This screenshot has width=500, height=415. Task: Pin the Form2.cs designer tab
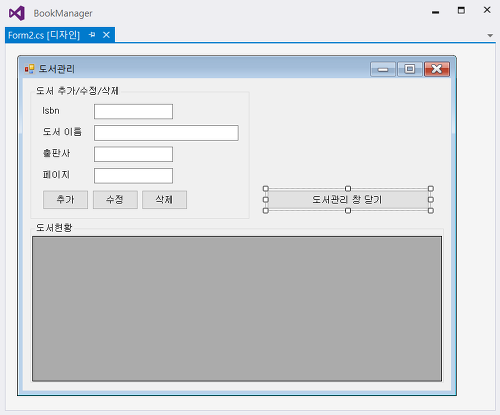pyautogui.click(x=92, y=35)
